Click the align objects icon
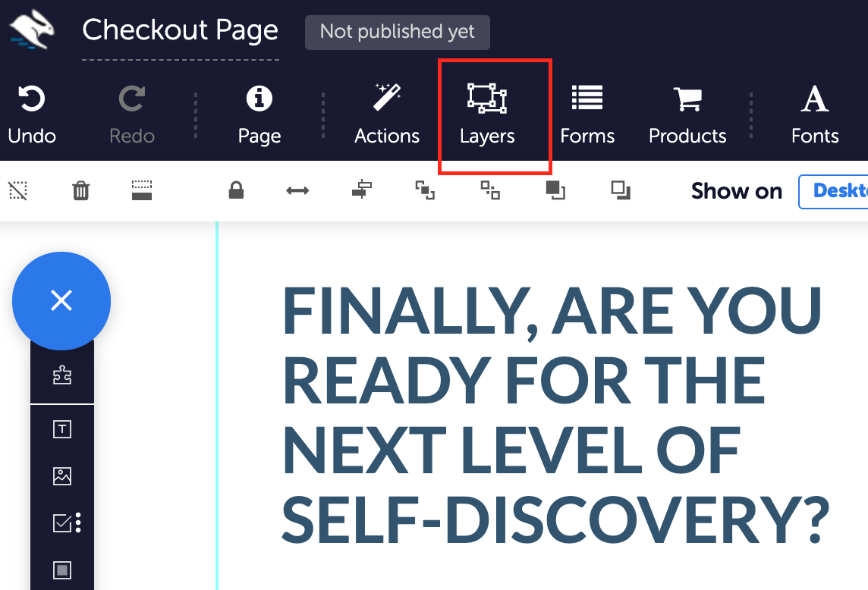Viewport: 868px width, 590px height. pos(361,190)
